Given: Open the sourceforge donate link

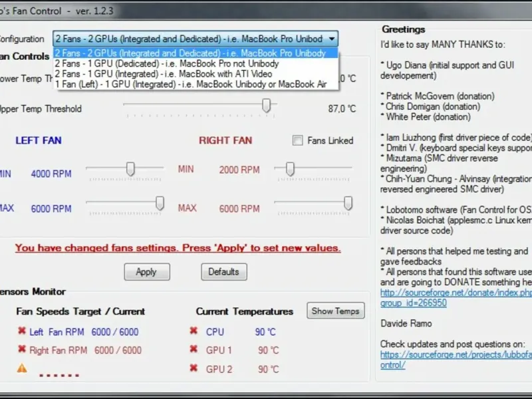Looking at the screenshot, I should [x=456, y=297].
